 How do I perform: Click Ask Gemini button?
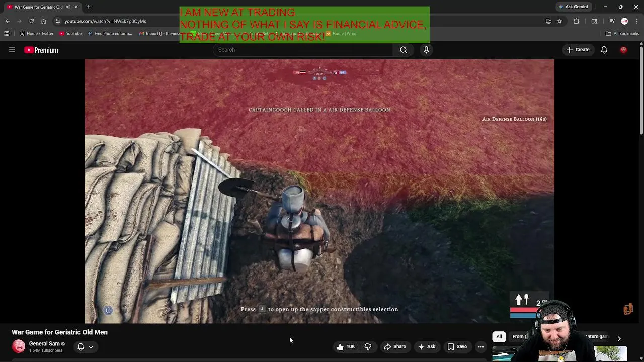[x=573, y=7]
